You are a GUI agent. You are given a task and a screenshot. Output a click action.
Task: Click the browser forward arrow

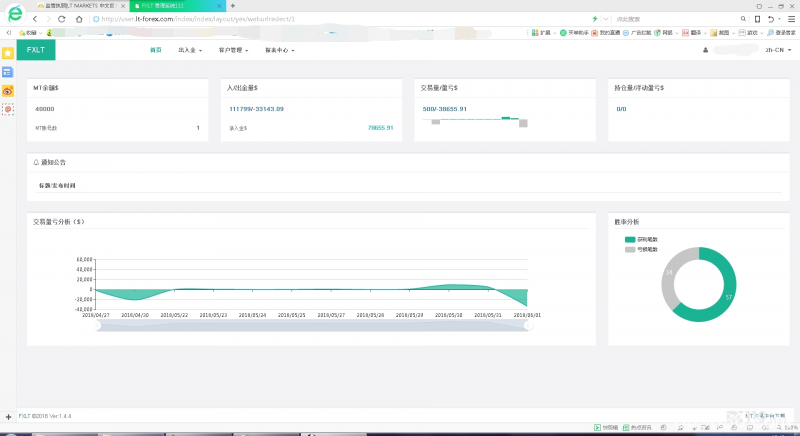coord(48,19)
